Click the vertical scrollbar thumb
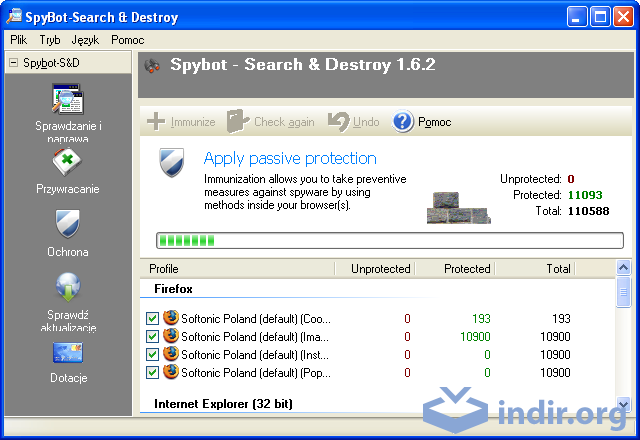 623,292
